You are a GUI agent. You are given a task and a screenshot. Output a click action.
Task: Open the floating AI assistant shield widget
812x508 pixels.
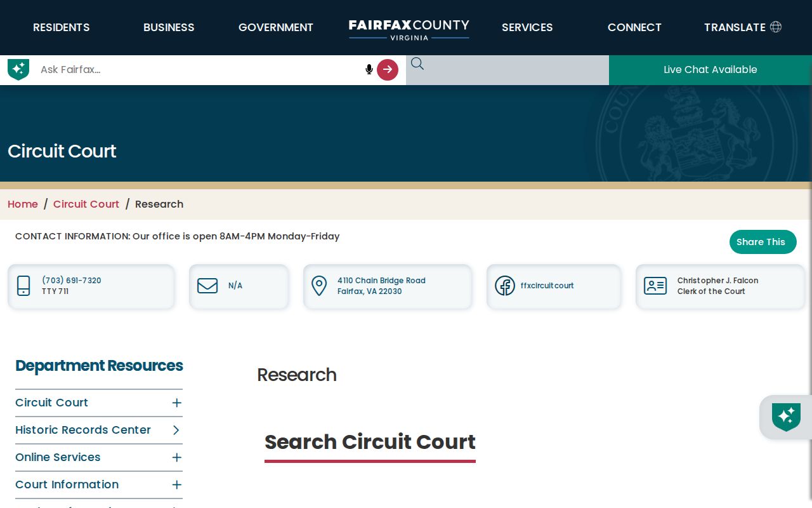786,417
